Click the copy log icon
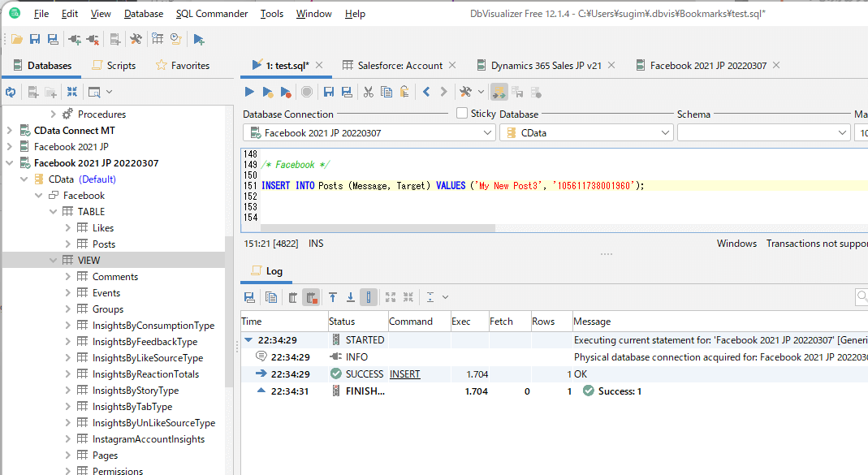The width and height of the screenshot is (868, 475). pyautogui.click(x=271, y=297)
